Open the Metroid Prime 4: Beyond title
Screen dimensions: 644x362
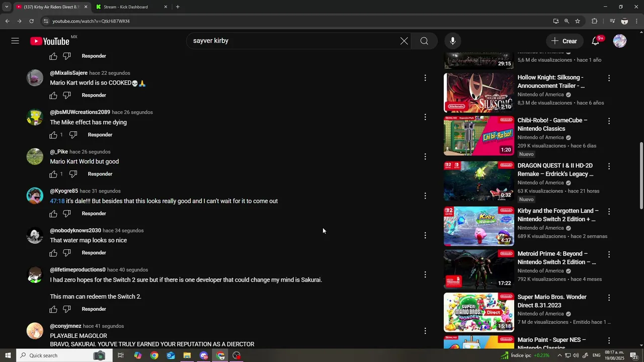click(x=556, y=258)
